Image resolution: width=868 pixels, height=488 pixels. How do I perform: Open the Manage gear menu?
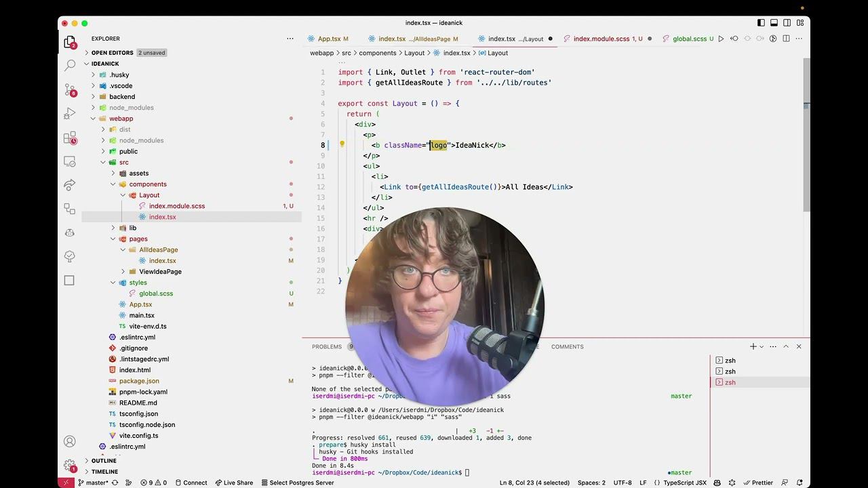[69, 466]
